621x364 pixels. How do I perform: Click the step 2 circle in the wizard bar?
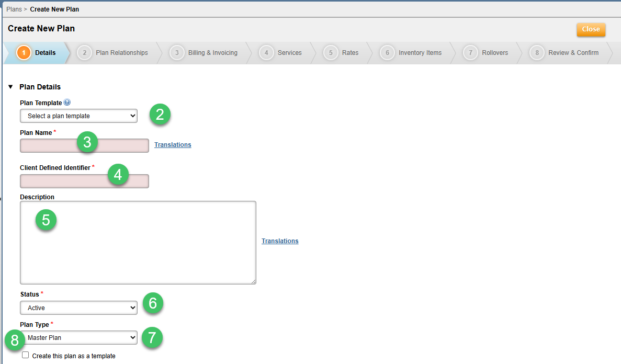click(84, 52)
